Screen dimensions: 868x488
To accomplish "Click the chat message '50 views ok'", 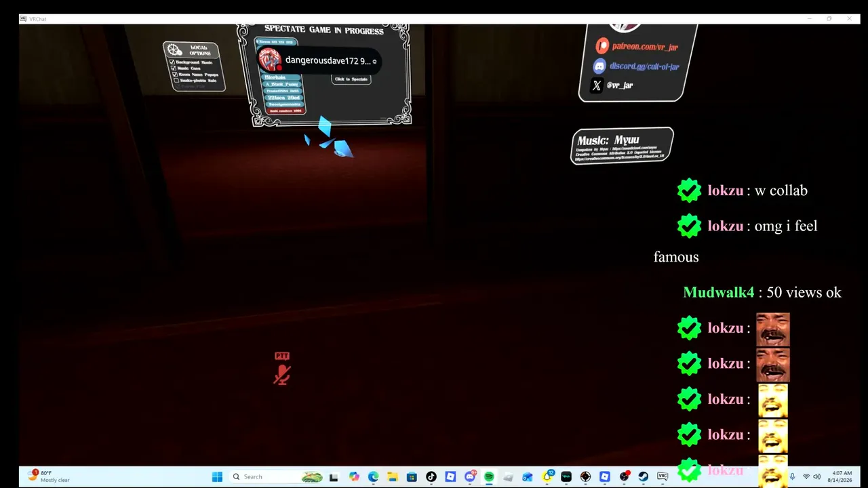I will tap(804, 292).
